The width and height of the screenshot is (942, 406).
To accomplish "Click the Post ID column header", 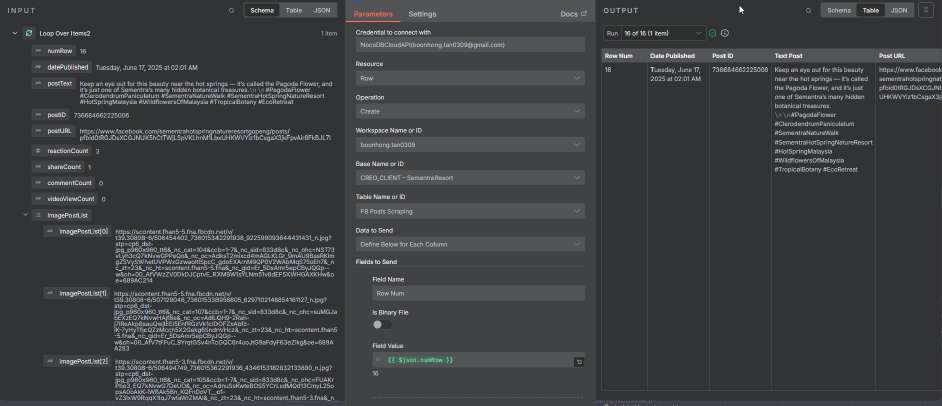I will pos(740,56).
